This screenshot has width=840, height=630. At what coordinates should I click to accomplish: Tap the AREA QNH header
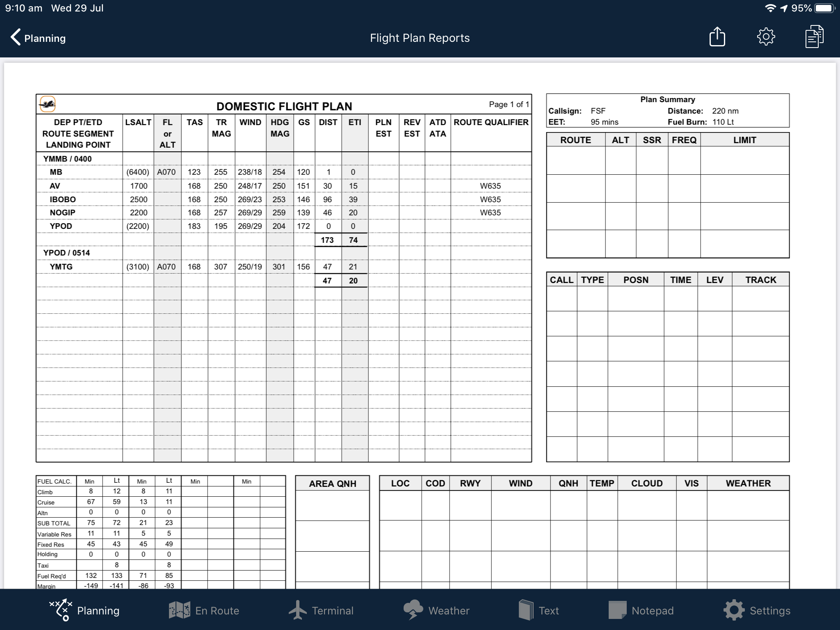(333, 484)
